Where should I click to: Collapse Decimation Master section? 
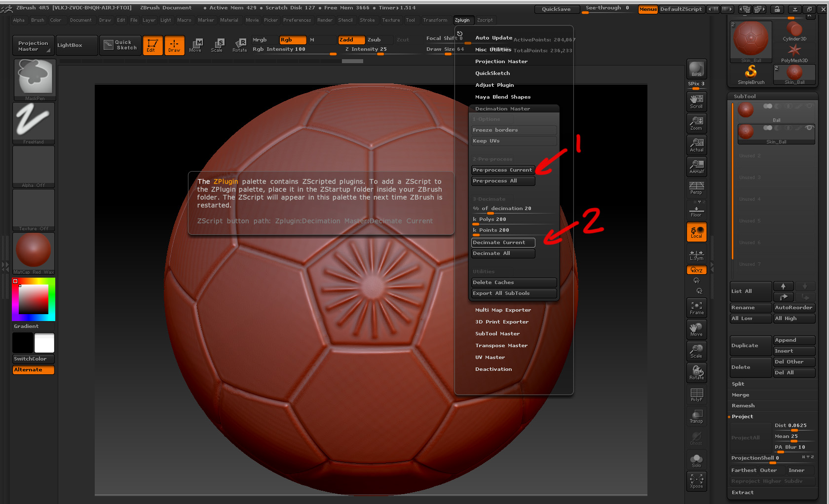502,108
